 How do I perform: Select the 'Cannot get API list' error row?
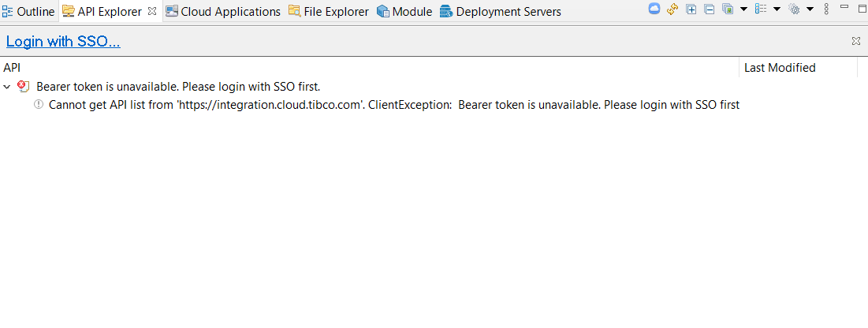point(394,105)
